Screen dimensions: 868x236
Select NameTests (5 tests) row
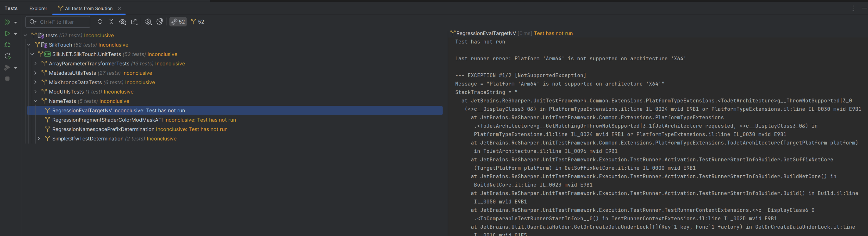235,101
